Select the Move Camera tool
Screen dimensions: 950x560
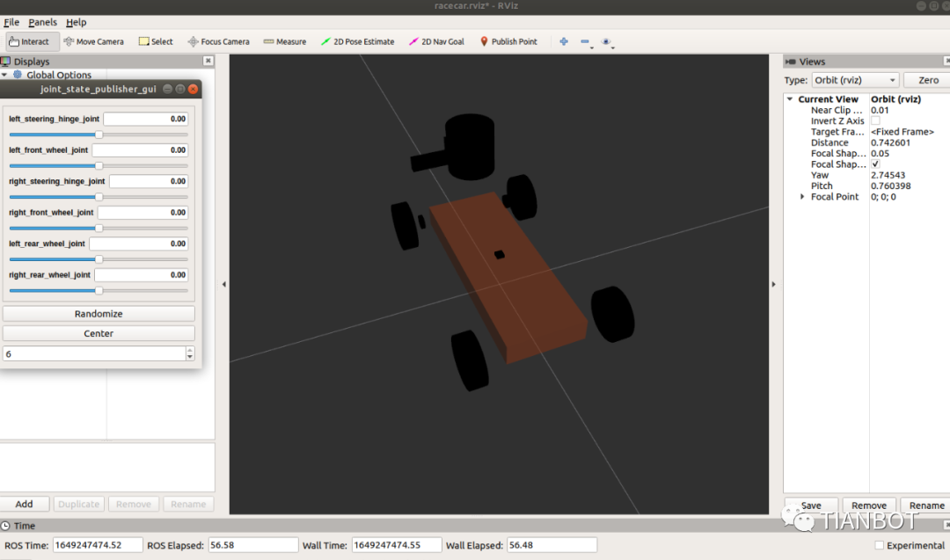tap(93, 42)
